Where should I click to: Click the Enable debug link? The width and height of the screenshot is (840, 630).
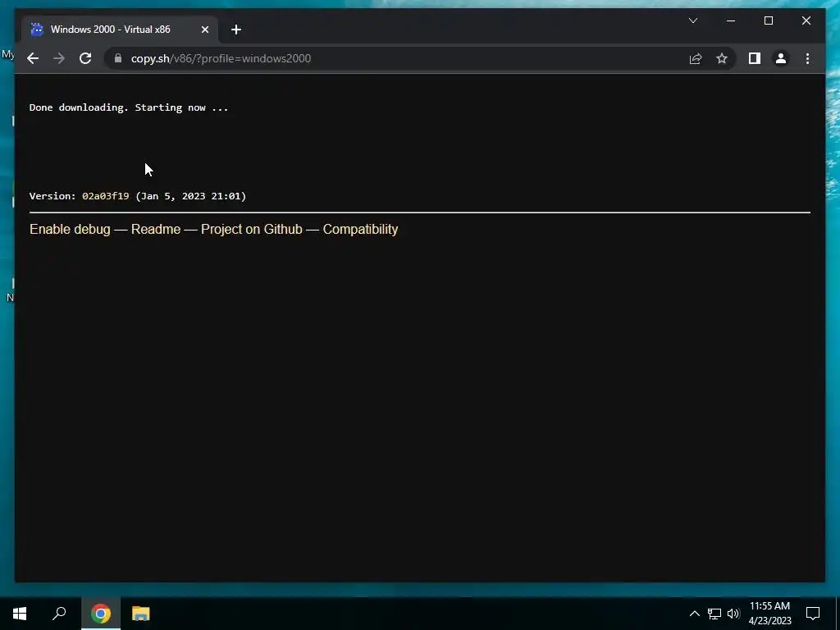70,230
